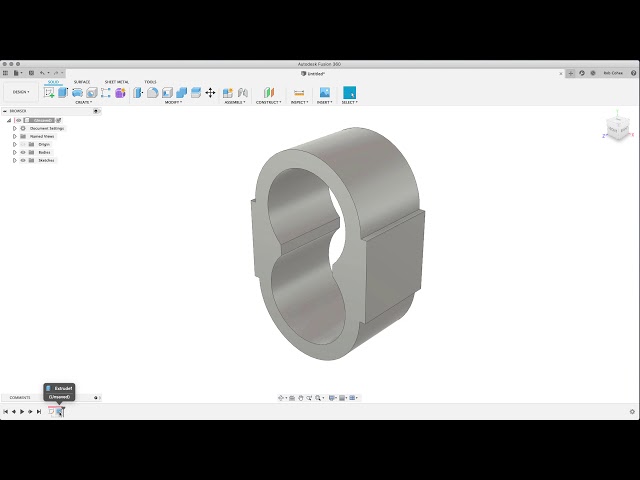Open the INSPECT dropdown menu
Viewport: 640px width, 480px height.
pyautogui.click(x=300, y=102)
